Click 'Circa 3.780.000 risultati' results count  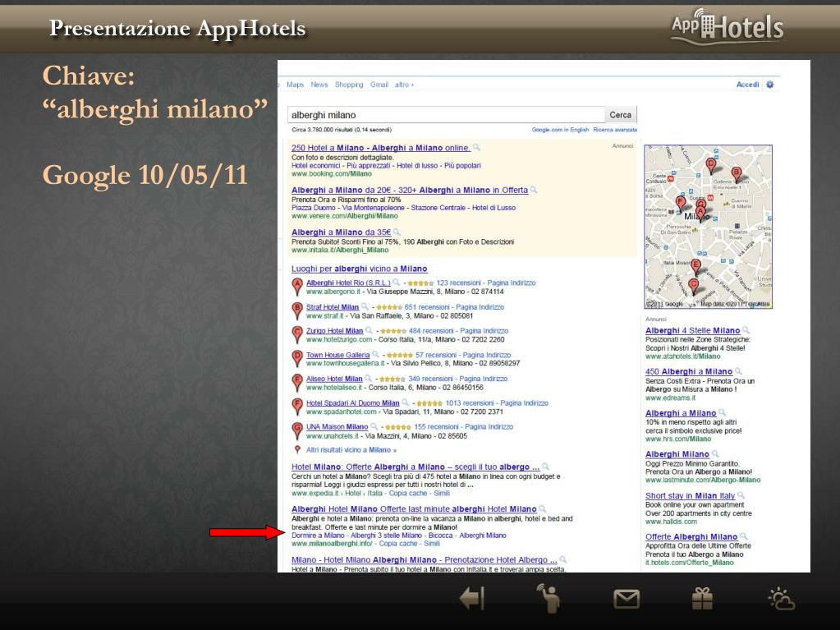342,130
